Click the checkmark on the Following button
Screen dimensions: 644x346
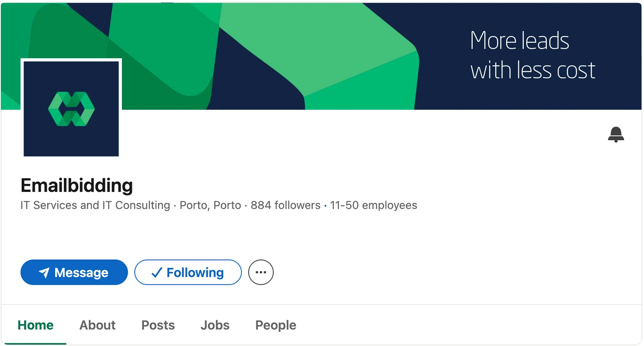click(156, 272)
